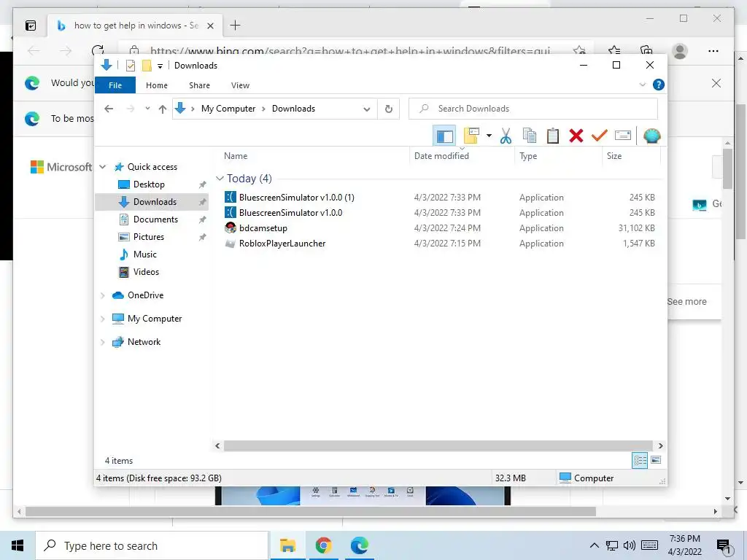Open Google Chrome from the taskbar
The image size is (747, 560).
pyautogui.click(x=323, y=545)
